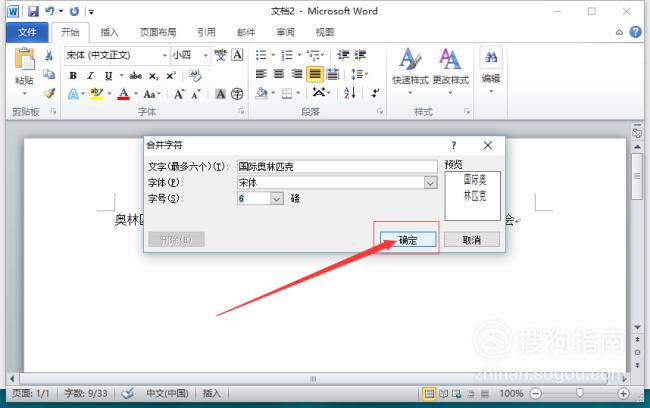The image size is (650, 408).
Task: Toggle Subscript formatting
Action: coord(153,76)
